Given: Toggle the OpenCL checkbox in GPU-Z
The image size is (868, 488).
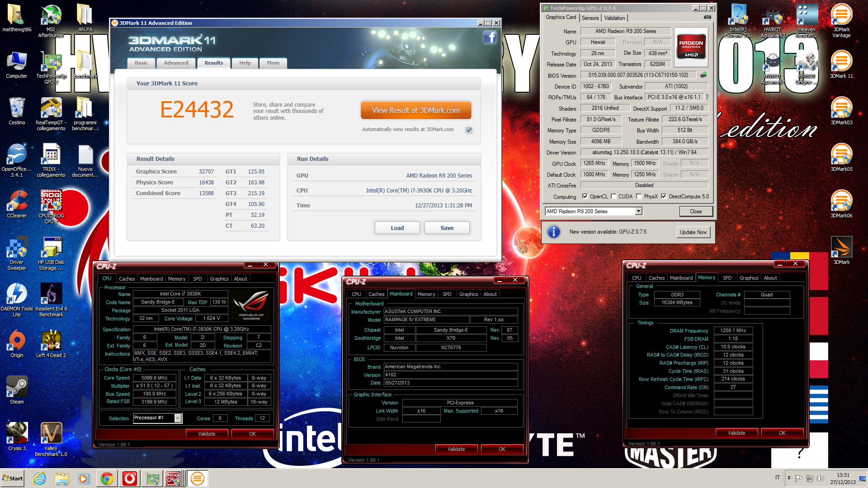Looking at the screenshot, I should [585, 196].
